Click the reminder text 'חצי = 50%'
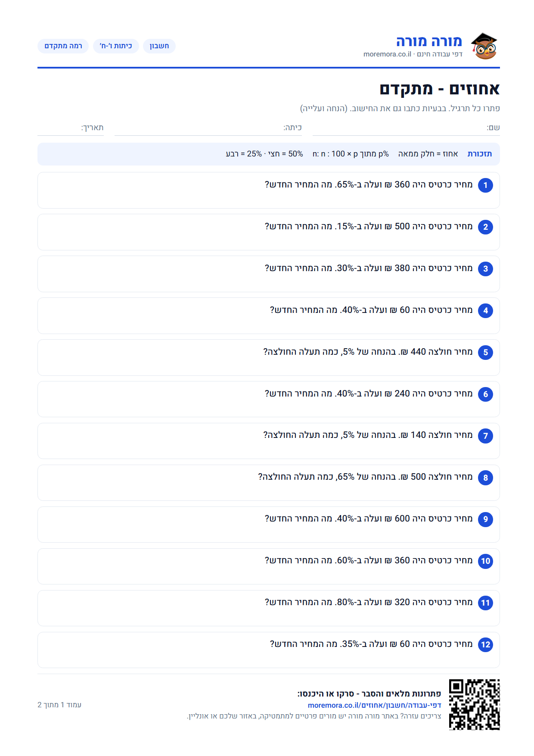Viewport: 534px width, 756px height. coord(286,154)
